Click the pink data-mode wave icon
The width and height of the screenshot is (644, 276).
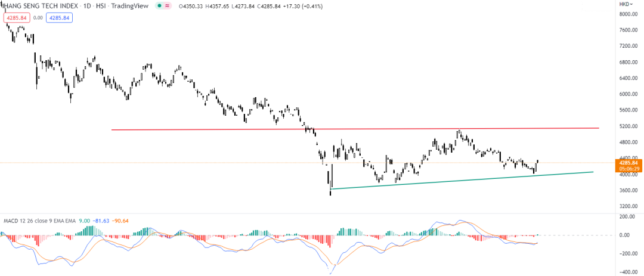(167, 6)
